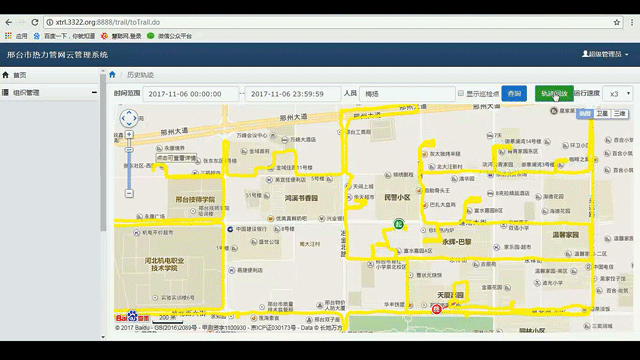Switch map to satellite view
Viewport: 640px width, 360px height.
(x=602, y=114)
